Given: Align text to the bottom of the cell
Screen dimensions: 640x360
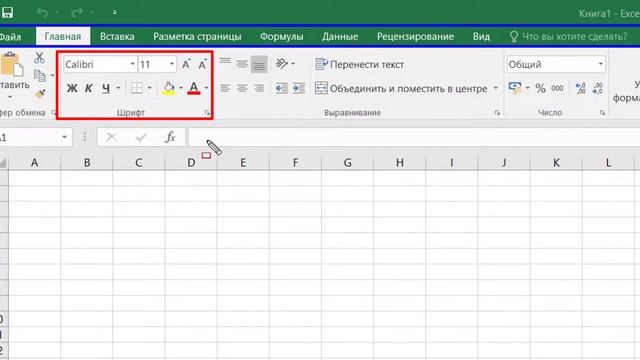Looking at the screenshot, I should coord(259,64).
